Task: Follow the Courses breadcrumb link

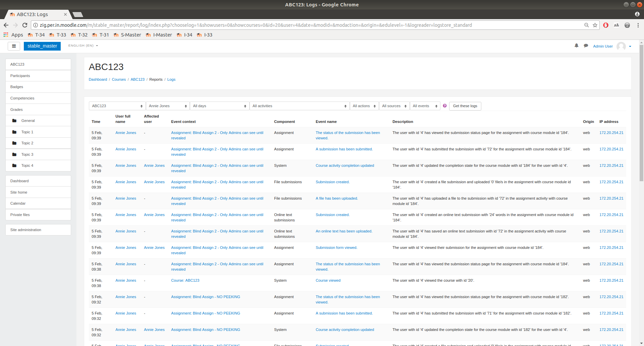Action: (x=119, y=79)
